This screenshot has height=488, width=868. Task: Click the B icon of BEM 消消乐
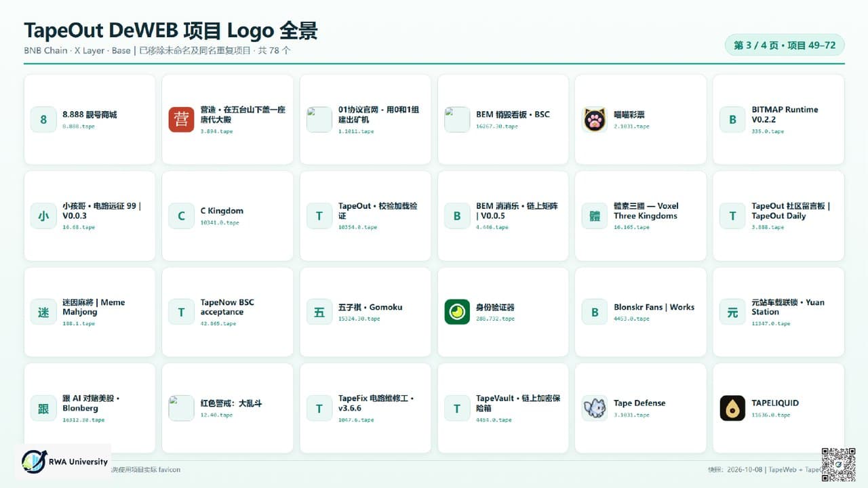pos(457,216)
